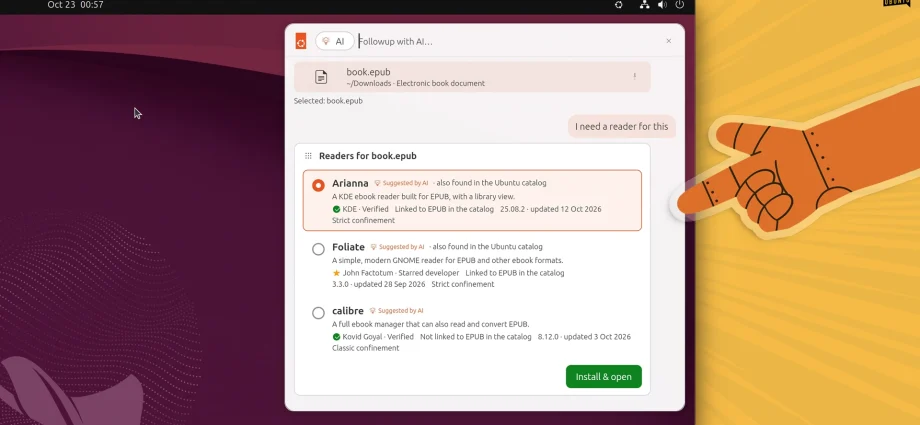
Task: Click the circular sync icon in the top bar
Action: (x=618, y=5)
